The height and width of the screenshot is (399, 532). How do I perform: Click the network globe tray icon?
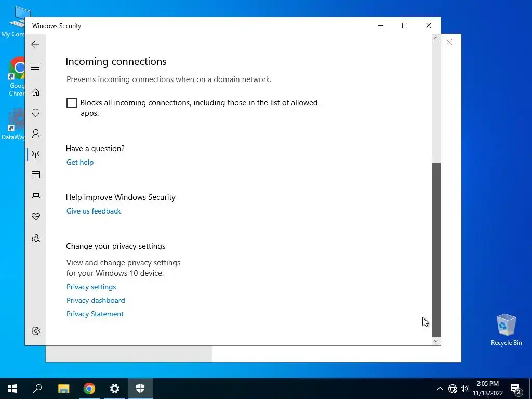pyautogui.click(x=453, y=389)
